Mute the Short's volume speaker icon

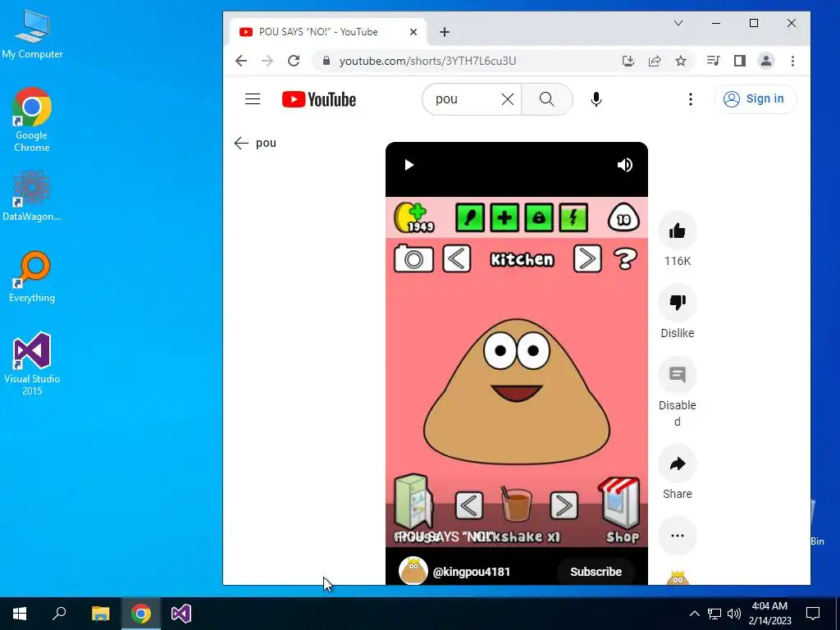coord(624,165)
